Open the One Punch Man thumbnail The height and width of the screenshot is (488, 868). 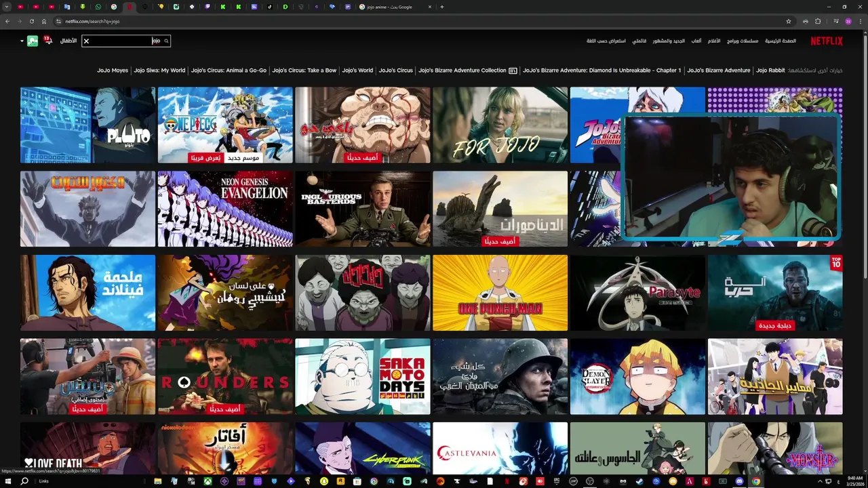click(500, 293)
